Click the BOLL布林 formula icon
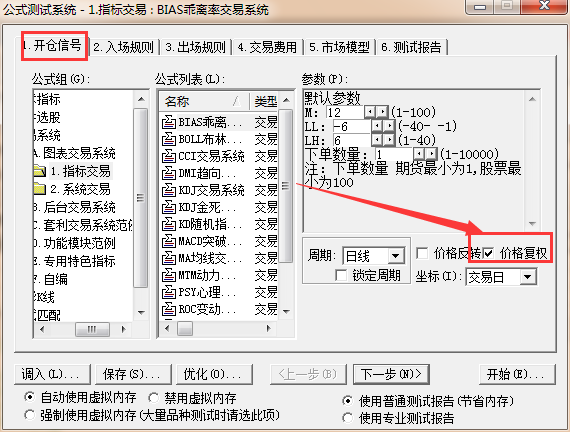This screenshot has width=570, height=432. pyautogui.click(x=169, y=139)
